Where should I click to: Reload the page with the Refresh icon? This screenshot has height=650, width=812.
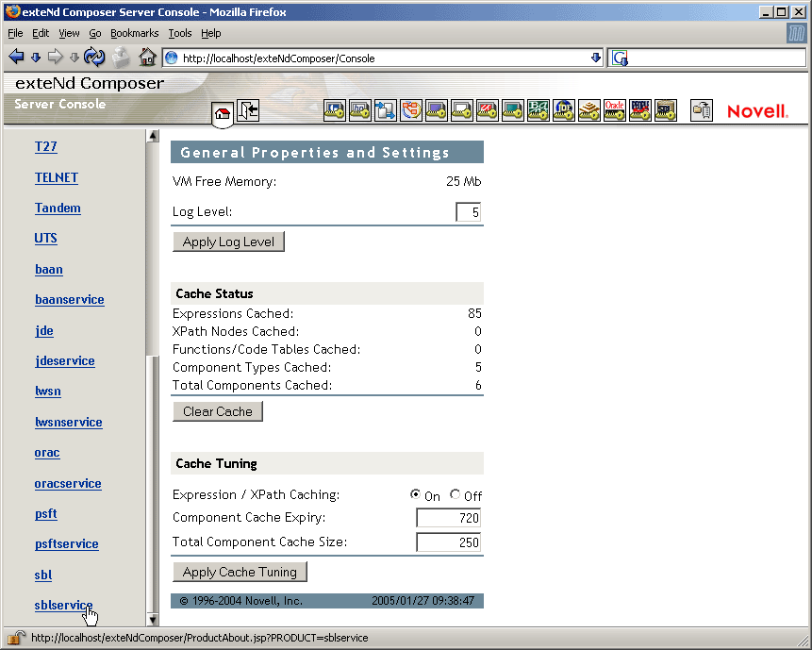pos(94,57)
